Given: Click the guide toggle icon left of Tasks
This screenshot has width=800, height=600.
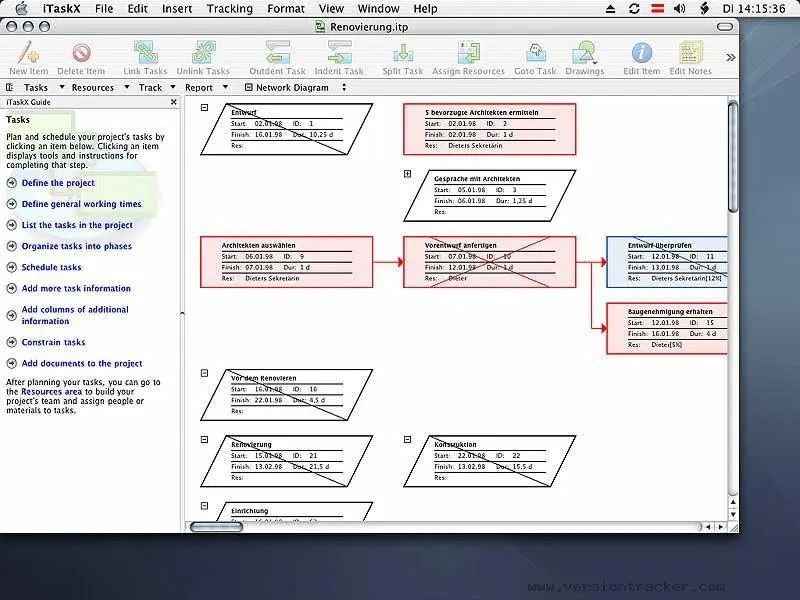Looking at the screenshot, I should coord(9,87).
